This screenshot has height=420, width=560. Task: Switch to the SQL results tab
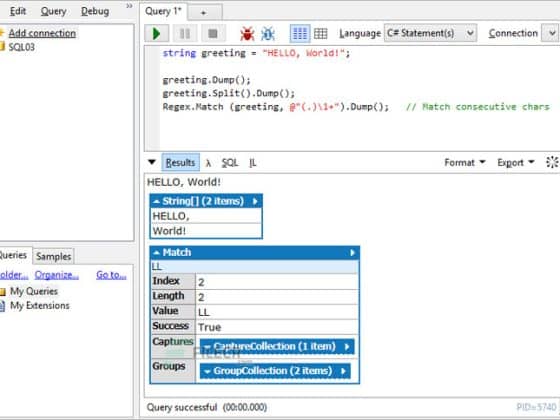click(230, 163)
